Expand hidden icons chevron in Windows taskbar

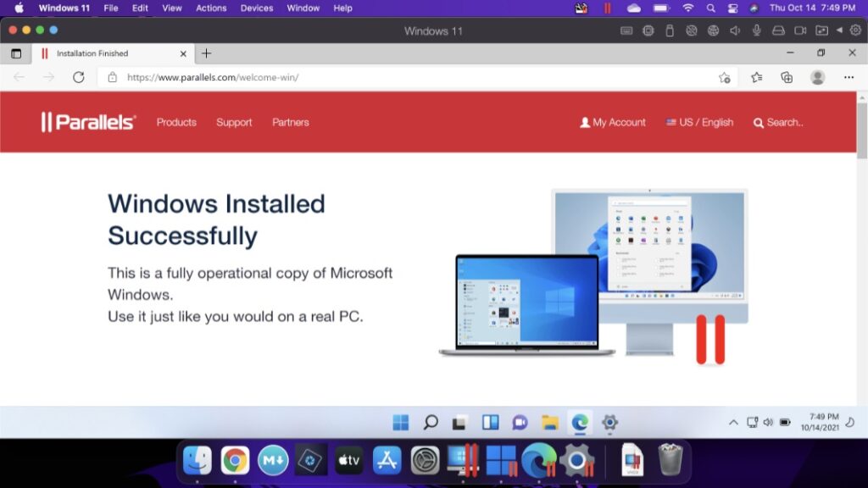(732, 422)
